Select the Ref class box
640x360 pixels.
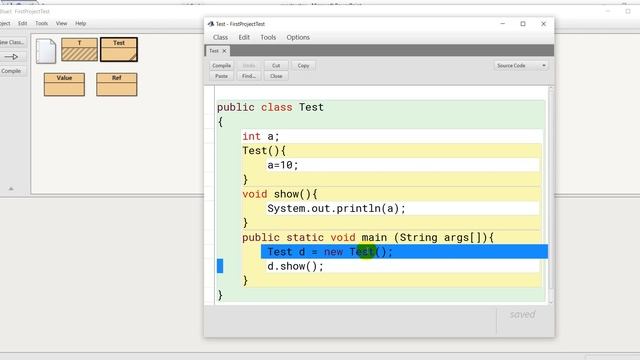click(117, 84)
